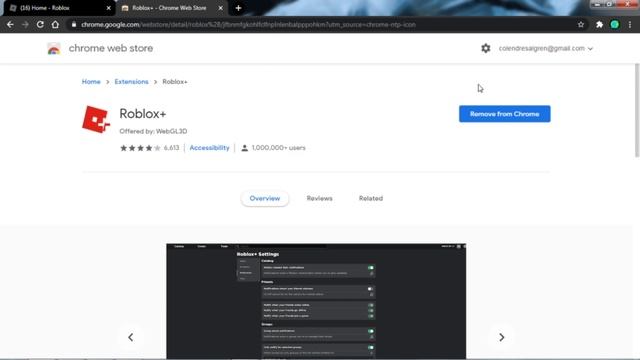
Task: Open the green profile avatar
Action: click(615, 24)
